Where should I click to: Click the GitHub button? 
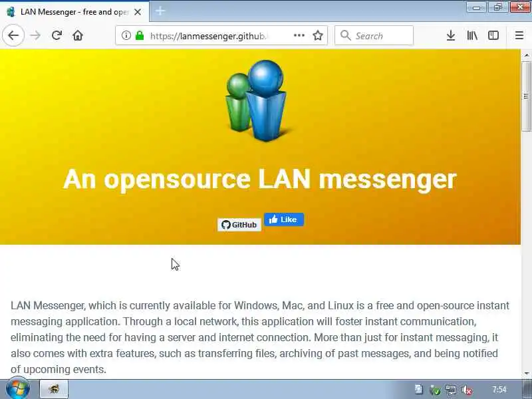pos(239,225)
